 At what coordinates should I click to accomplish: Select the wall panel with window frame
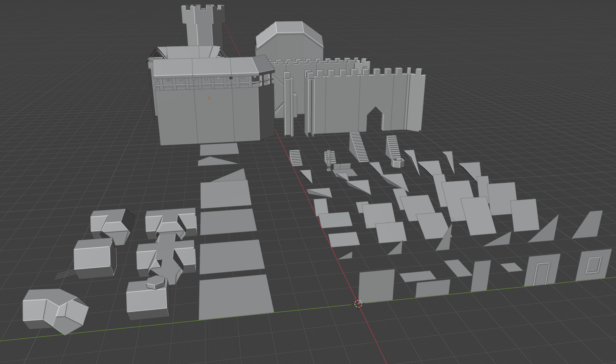coord(594,265)
